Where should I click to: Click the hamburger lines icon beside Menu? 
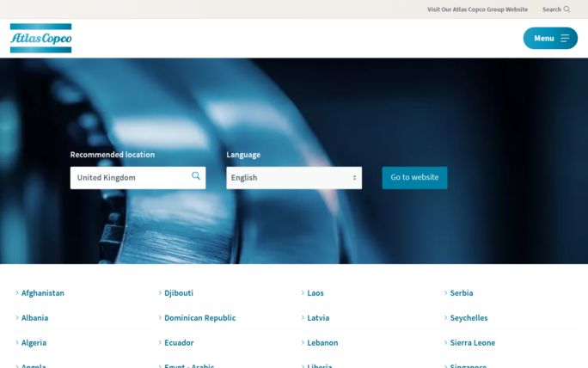565,38
